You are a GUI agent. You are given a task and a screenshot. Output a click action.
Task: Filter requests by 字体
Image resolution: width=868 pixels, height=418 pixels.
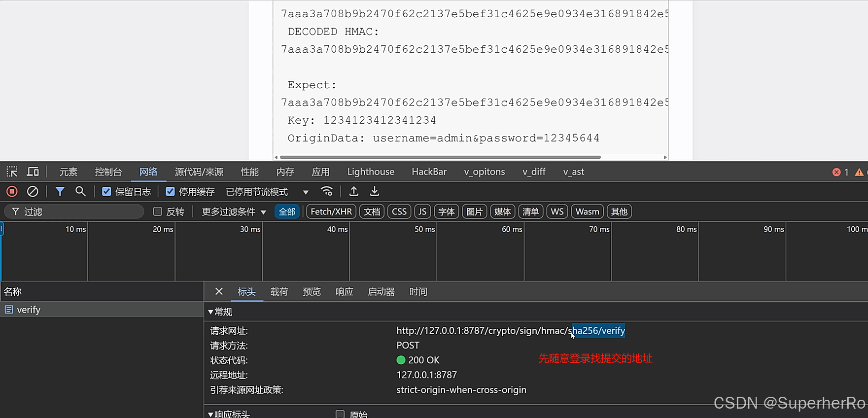coord(447,211)
